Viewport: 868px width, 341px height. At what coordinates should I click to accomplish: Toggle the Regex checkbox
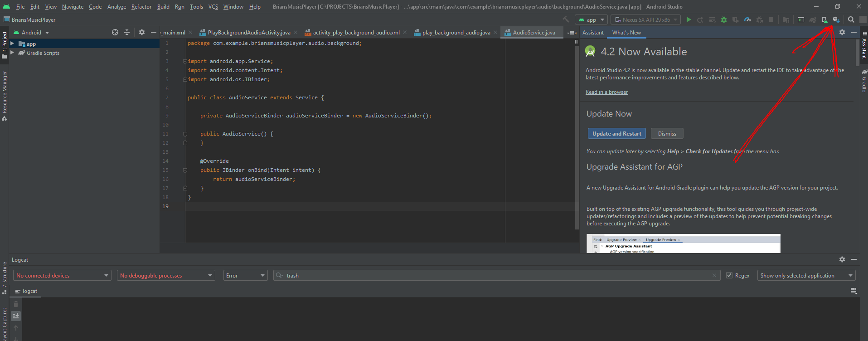click(x=729, y=275)
